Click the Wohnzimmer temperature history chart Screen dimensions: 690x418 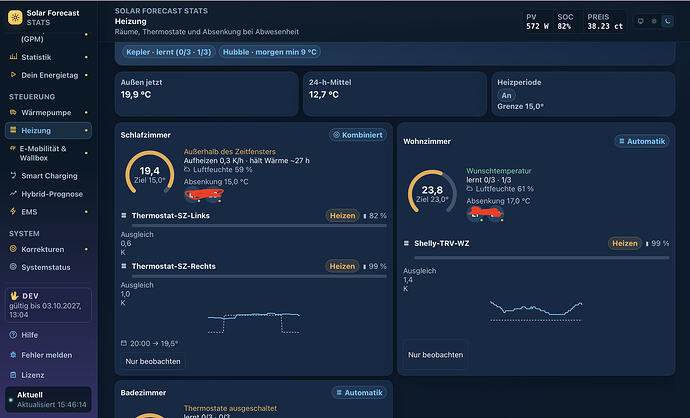536,311
